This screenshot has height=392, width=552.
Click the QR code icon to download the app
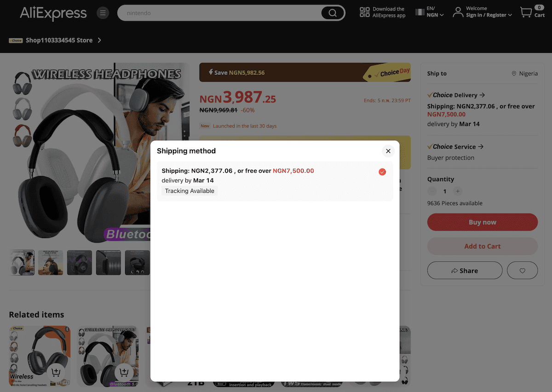364,11
